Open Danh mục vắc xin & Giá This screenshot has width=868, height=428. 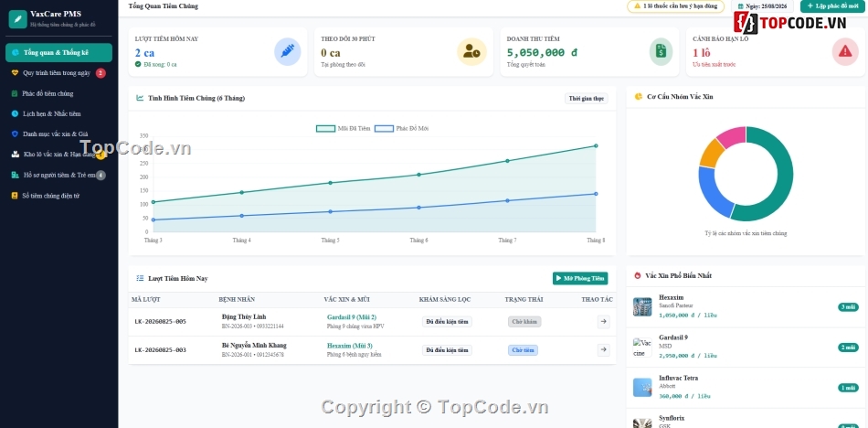point(58,134)
